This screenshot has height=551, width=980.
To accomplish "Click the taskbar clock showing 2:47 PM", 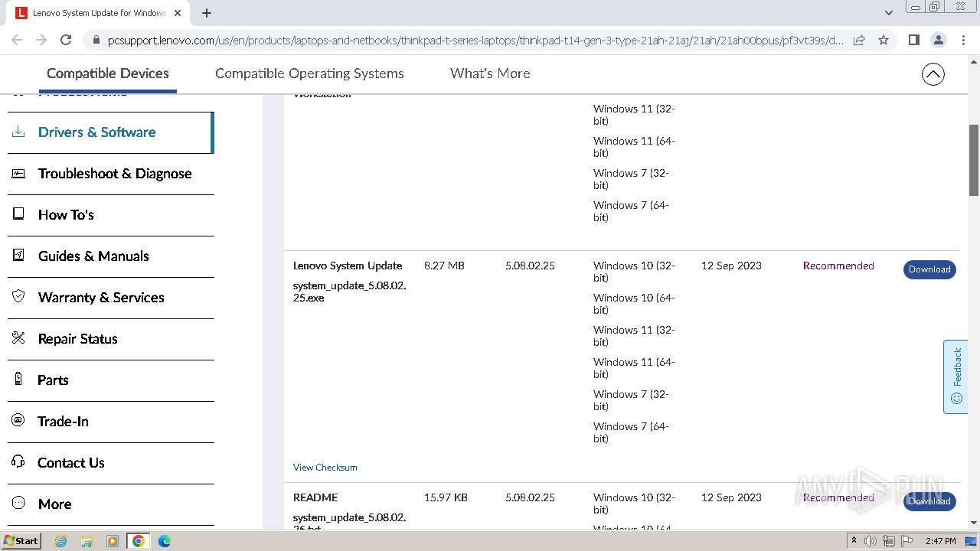I will click(940, 541).
